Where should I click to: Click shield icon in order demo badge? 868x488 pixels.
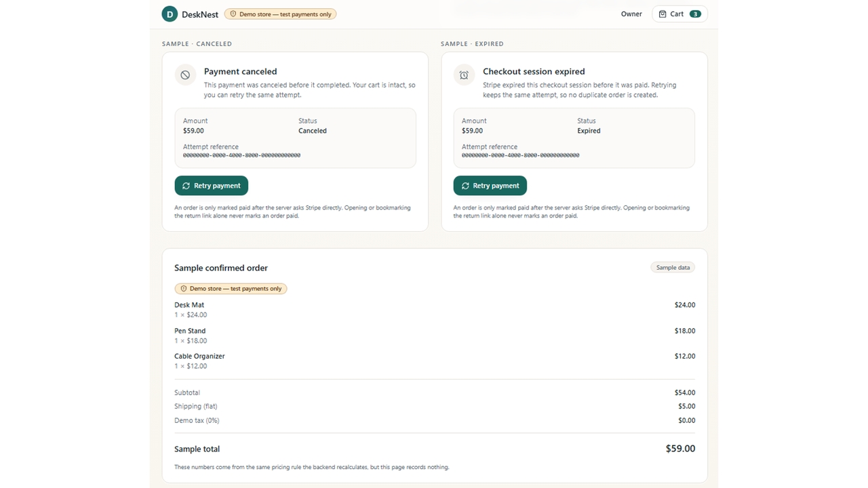[x=183, y=289]
